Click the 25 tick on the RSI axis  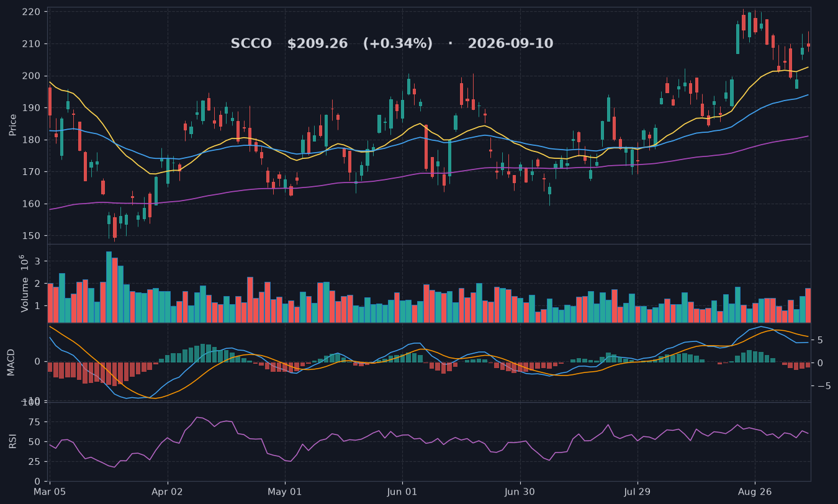tap(35, 462)
